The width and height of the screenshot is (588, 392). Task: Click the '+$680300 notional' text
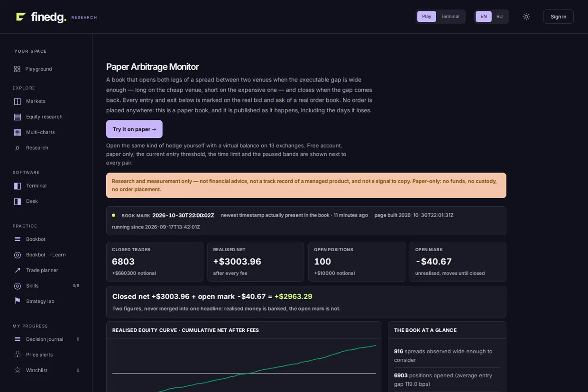(134, 273)
